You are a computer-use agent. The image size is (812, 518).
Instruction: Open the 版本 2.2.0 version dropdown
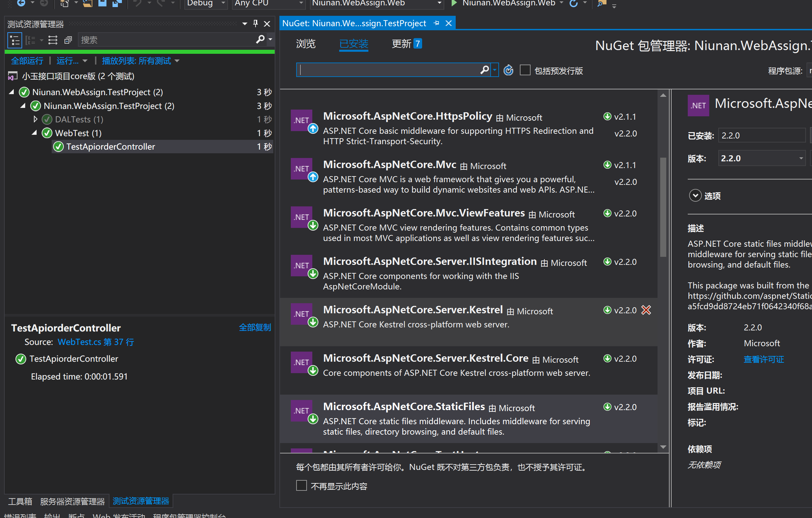coord(801,158)
